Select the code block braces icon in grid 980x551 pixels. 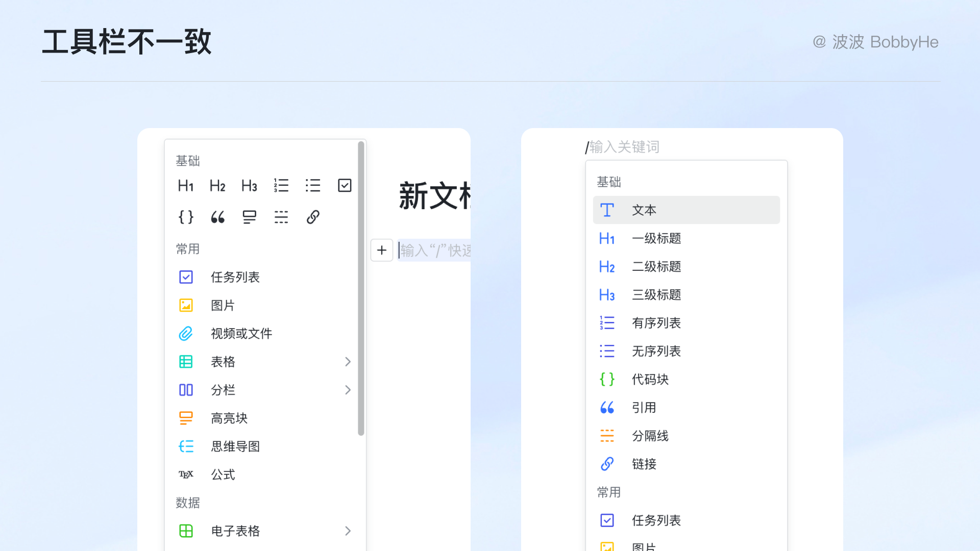click(186, 217)
